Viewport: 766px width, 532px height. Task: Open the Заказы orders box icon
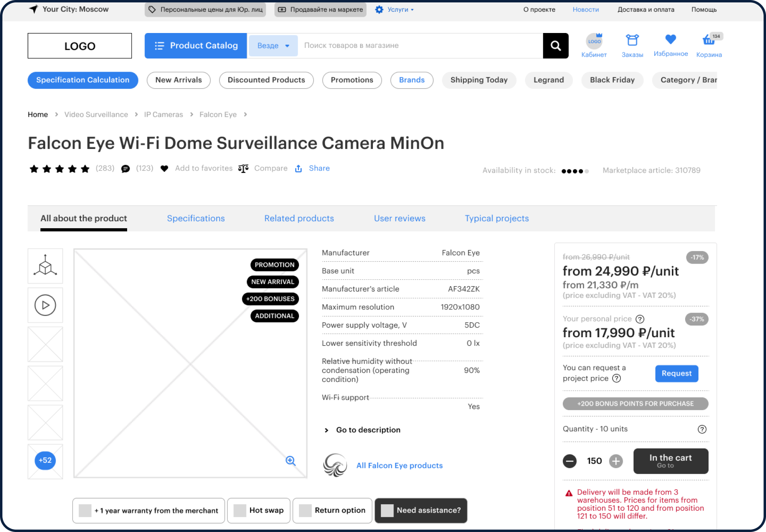(632, 40)
